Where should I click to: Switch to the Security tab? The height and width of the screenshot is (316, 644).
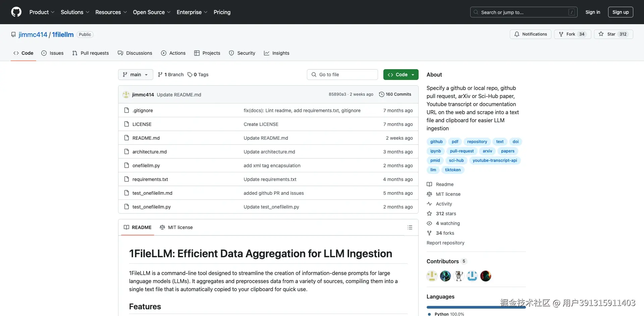pos(242,53)
